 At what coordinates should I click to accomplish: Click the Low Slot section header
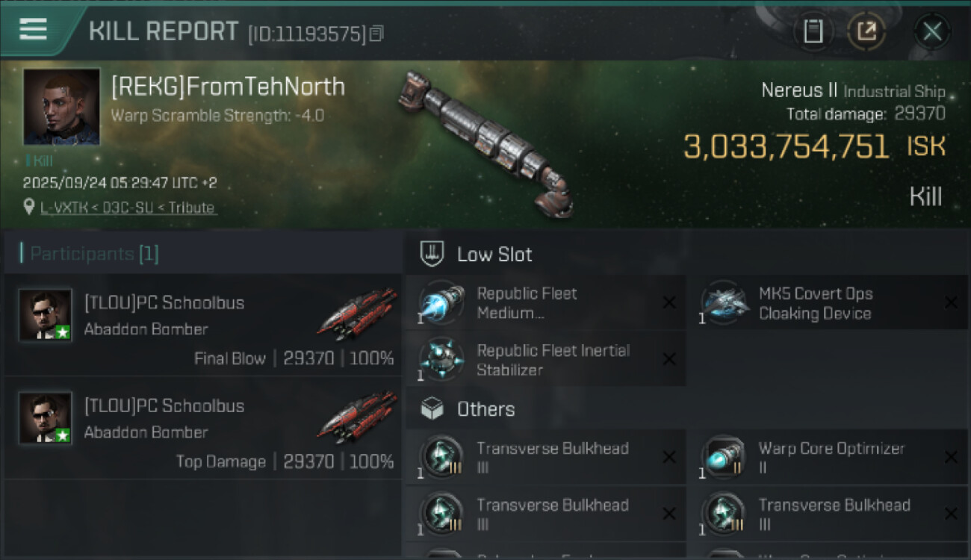(494, 255)
